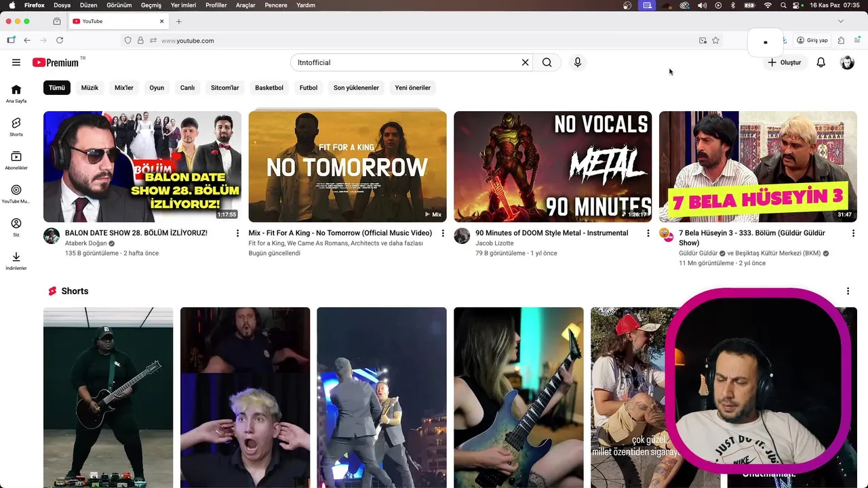The image size is (868, 488).
Task: Select the Yeni öneriler filter chip
Action: click(x=413, y=87)
